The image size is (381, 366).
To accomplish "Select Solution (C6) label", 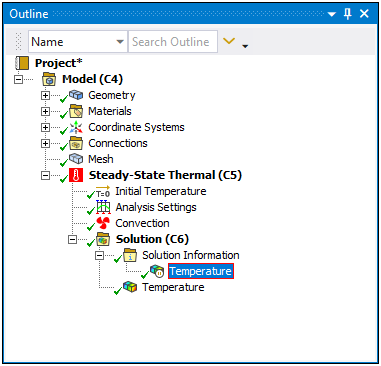I will point(152,239).
